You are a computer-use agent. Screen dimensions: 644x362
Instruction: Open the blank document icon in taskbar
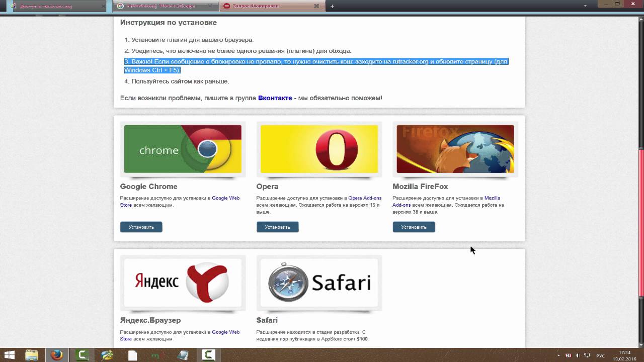[132, 355]
